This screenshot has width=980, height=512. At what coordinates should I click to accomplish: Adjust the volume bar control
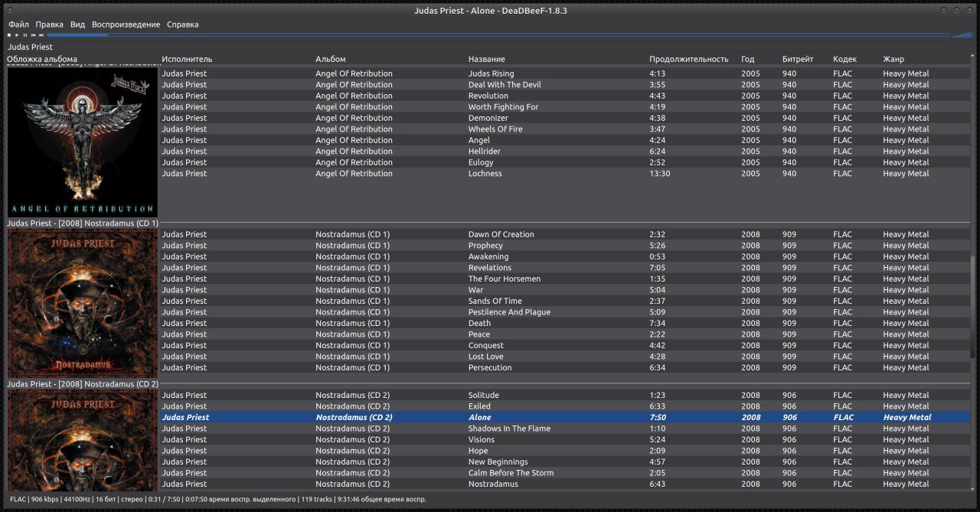tap(962, 35)
